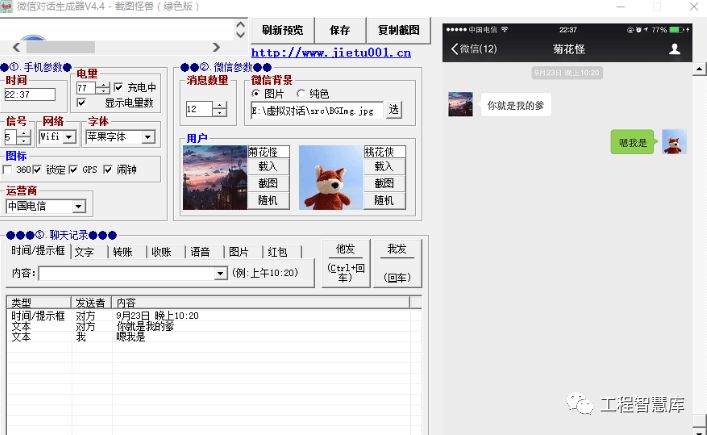Click 截图 screenshot for 菊花怪 user
The image size is (707, 435).
(268, 183)
